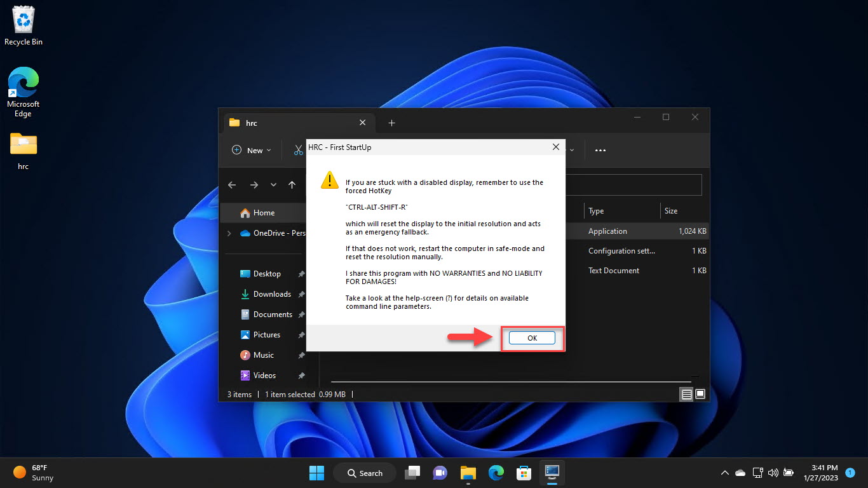This screenshot has width=868, height=488.
Task: Open the hrc folder on the desktop
Action: 23,147
